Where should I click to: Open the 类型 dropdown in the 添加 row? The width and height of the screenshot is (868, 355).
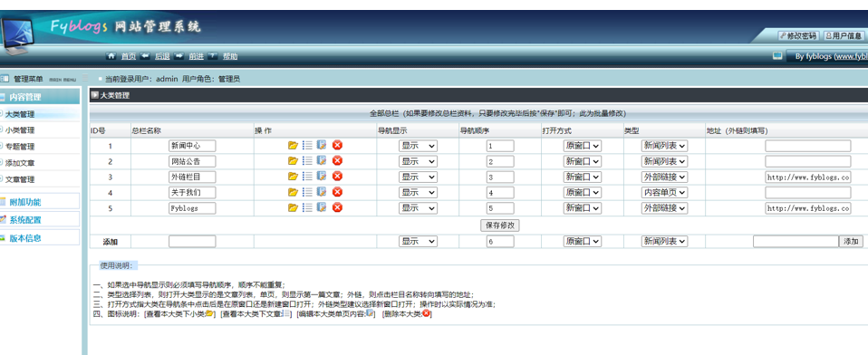pos(664,242)
